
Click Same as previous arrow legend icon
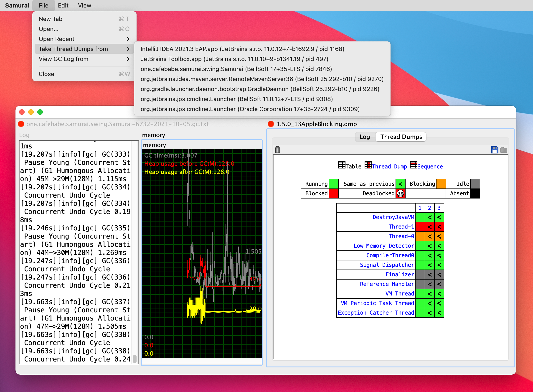(400, 184)
